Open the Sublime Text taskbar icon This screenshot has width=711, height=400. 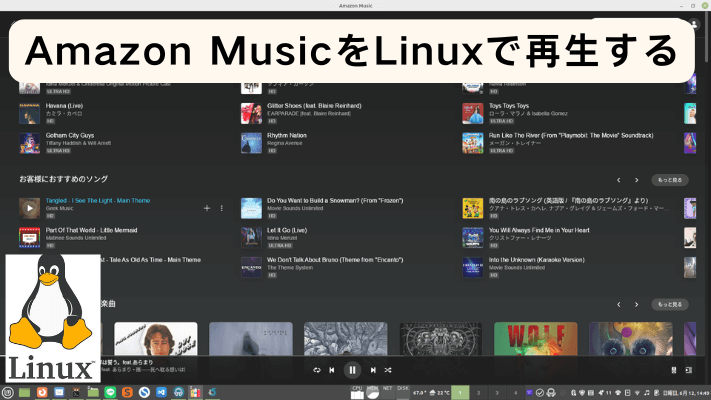(x=127, y=392)
